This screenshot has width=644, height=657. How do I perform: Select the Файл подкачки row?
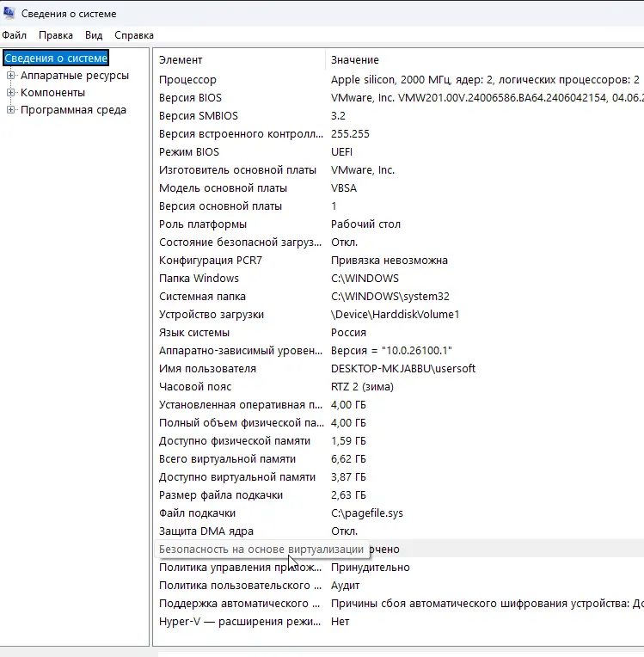[x=197, y=513]
